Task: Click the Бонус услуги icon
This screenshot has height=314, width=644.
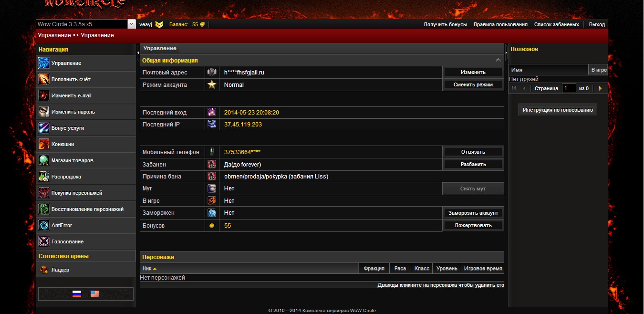Action: 44,128
